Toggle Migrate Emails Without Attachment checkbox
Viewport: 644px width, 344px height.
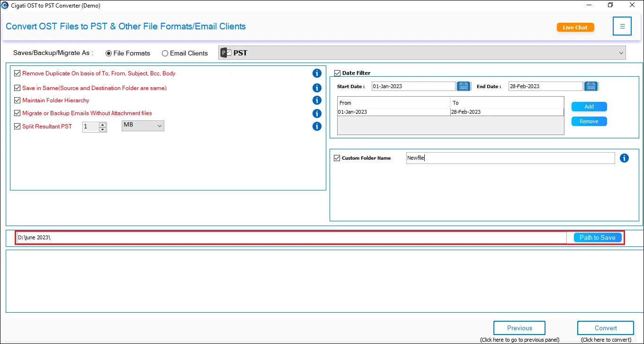click(x=18, y=113)
